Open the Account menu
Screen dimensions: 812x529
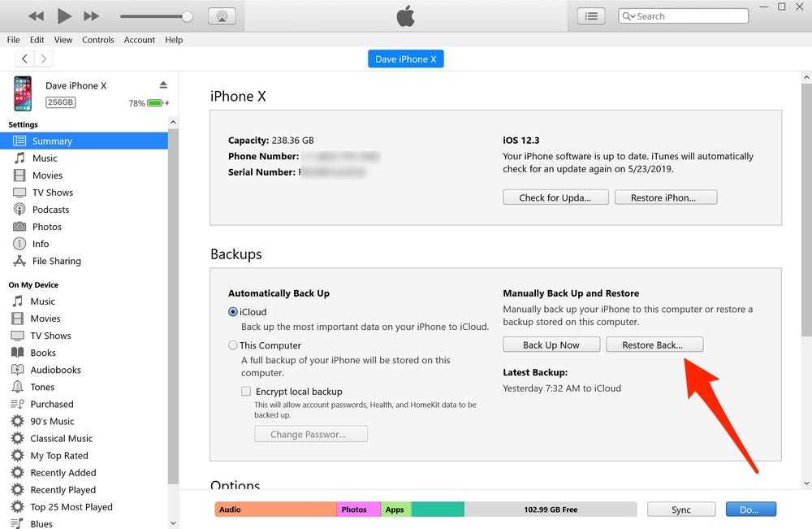coord(140,40)
